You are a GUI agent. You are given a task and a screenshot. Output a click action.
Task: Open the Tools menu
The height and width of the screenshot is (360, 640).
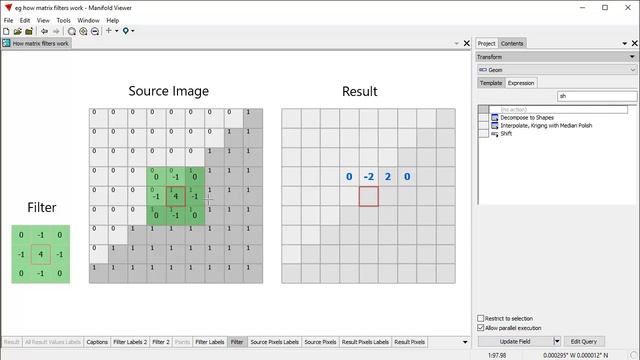pyautogui.click(x=63, y=20)
